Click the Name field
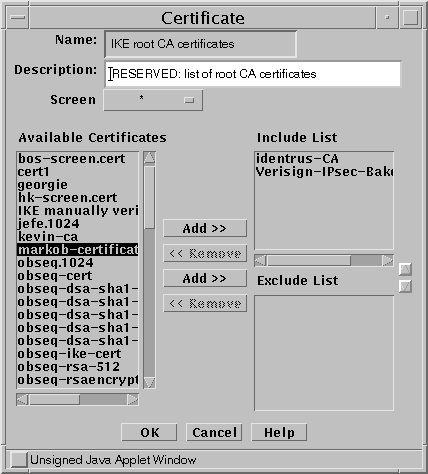This screenshot has height=474, width=428. pos(200,44)
